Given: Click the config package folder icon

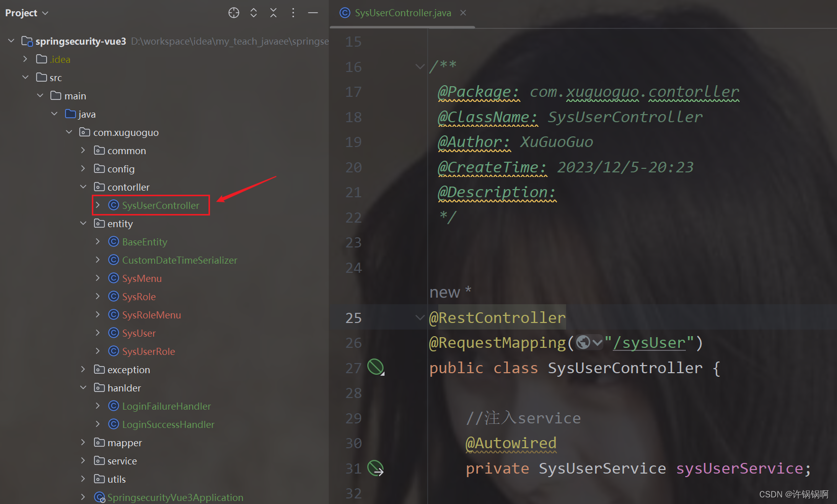Looking at the screenshot, I should pyautogui.click(x=99, y=168).
